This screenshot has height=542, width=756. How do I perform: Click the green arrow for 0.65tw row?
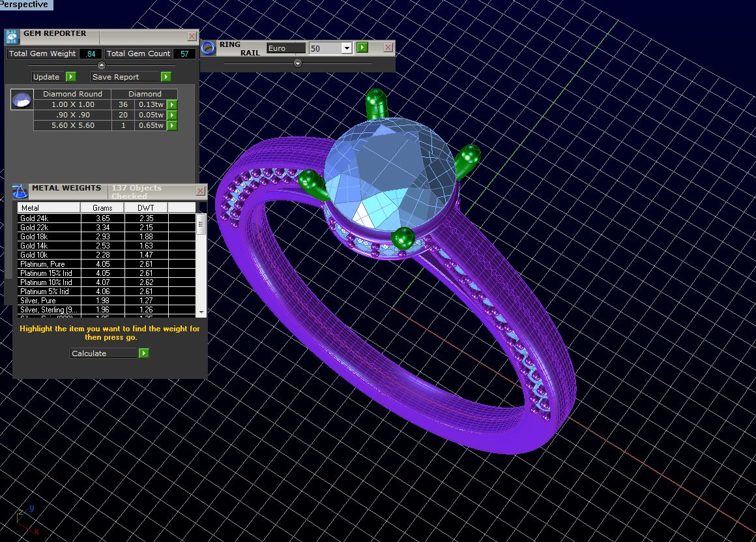172,125
